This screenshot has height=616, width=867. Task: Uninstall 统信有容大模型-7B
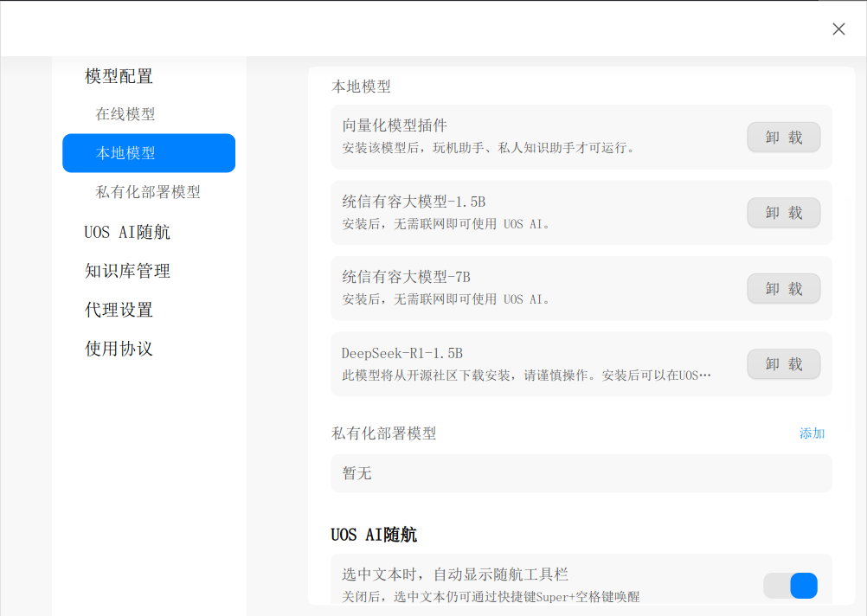[x=784, y=289]
